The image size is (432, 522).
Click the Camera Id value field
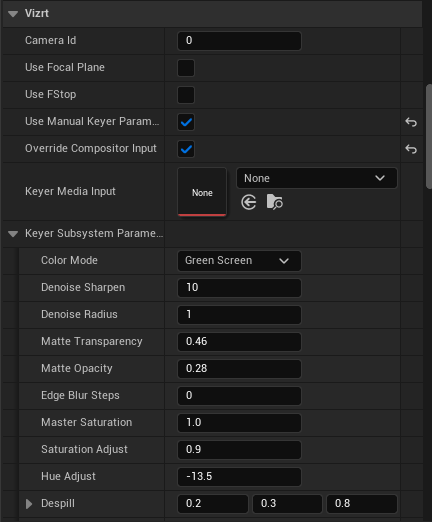pyautogui.click(x=239, y=41)
